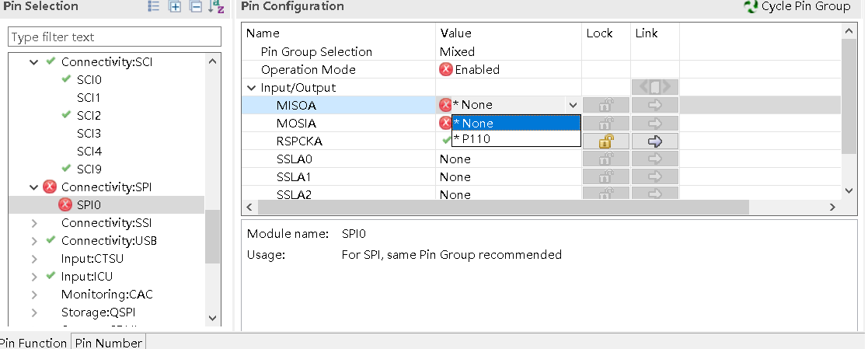Select the RSPCKA row name

click(299, 141)
